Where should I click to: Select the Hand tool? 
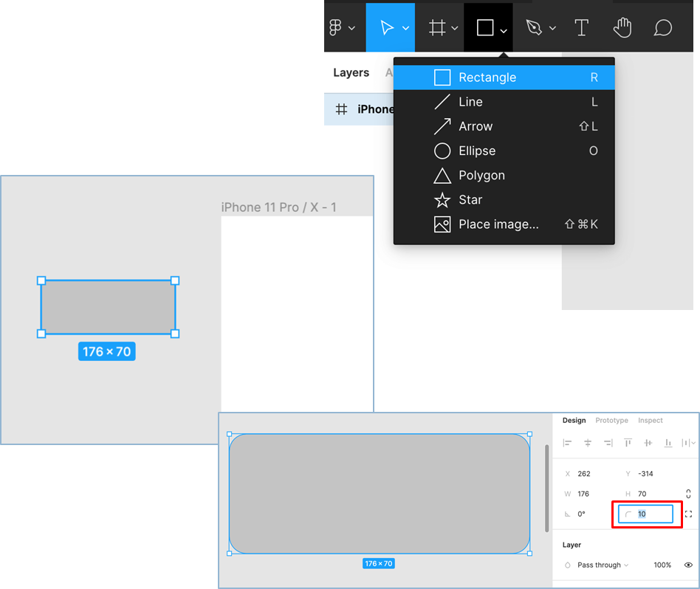click(622, 27)
